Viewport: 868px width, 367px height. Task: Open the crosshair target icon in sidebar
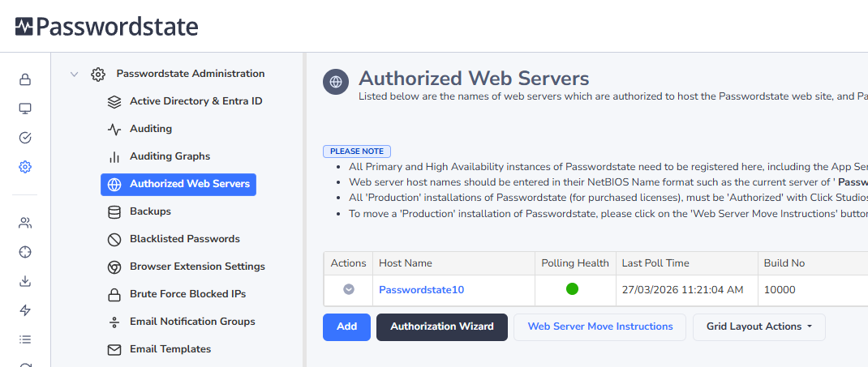tap(25, 253)
